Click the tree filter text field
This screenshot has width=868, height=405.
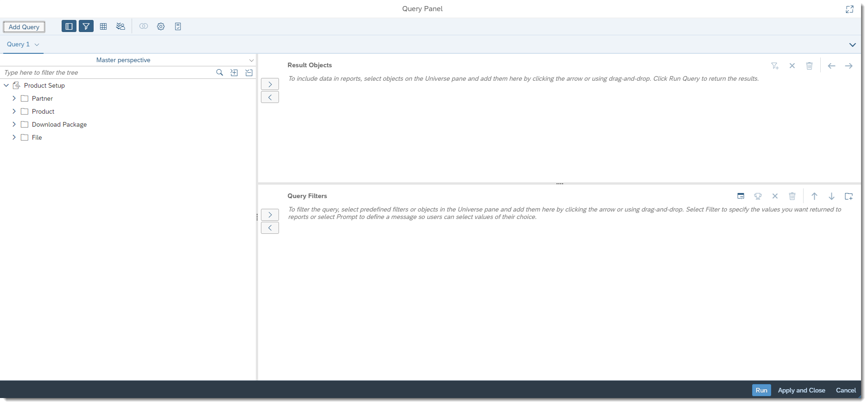[x=107, y=72]
